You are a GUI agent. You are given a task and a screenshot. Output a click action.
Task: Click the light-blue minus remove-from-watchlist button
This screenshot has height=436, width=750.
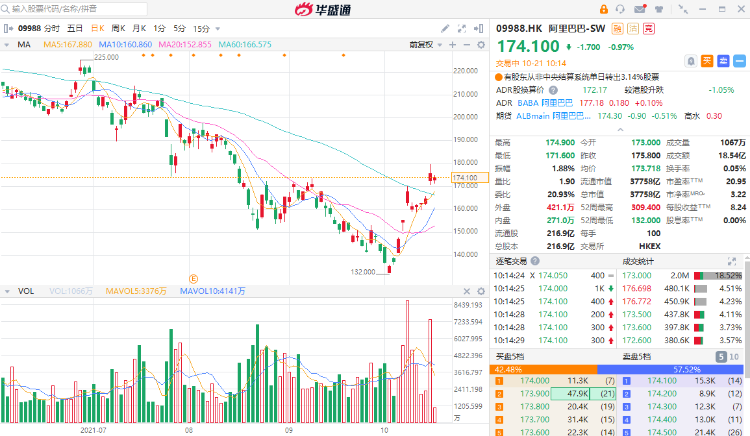[x=739, y=61]
